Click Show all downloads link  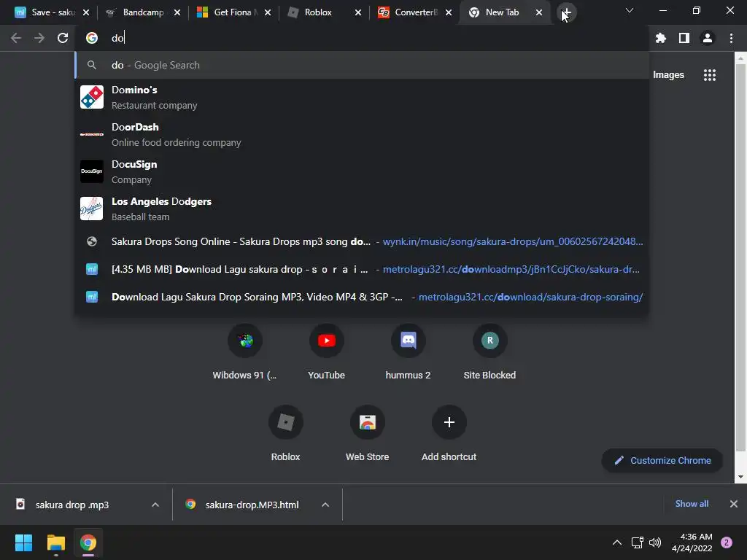coord(692,504)
